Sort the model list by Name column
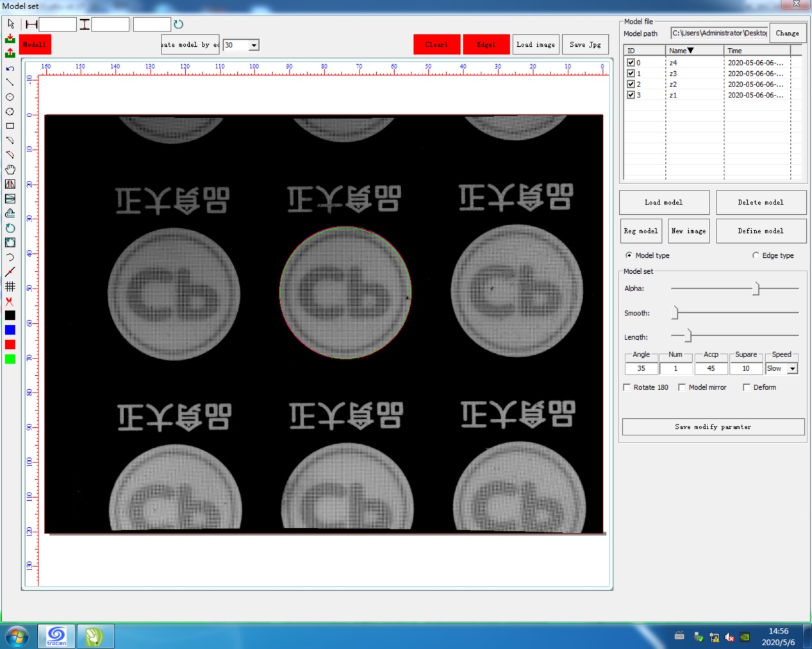 [x=693, y=51]
